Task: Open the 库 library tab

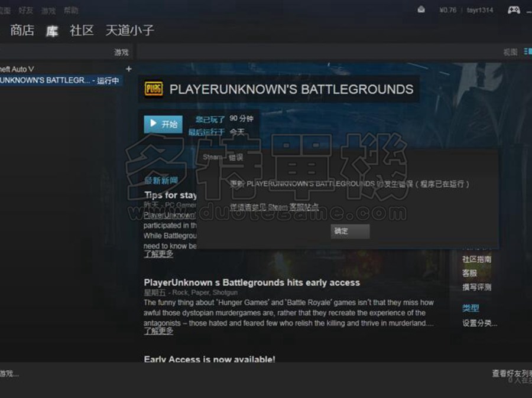Action: (52, 31)
